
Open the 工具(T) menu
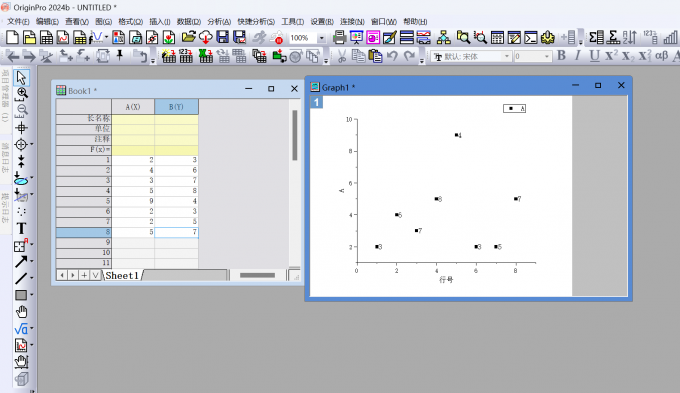point(293,22)
